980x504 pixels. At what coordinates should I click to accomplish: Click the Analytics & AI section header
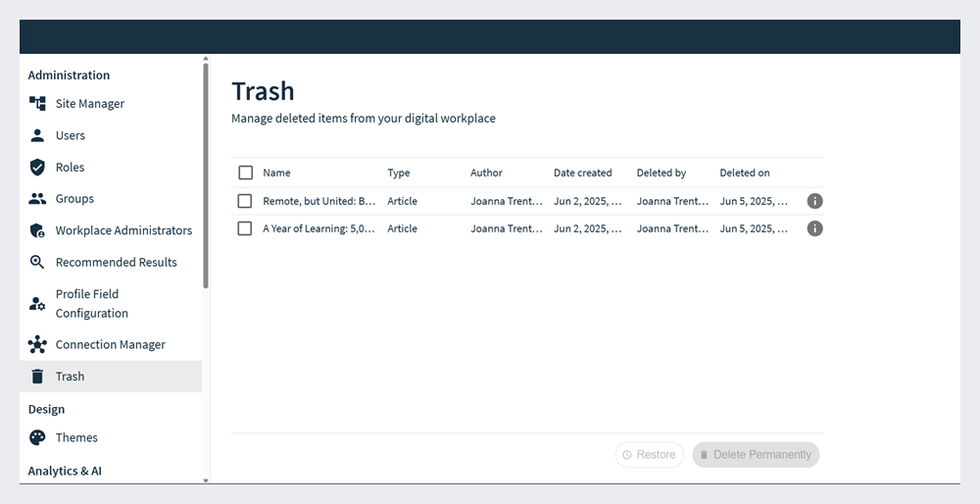pyautogui.click(x=65, y=471)
